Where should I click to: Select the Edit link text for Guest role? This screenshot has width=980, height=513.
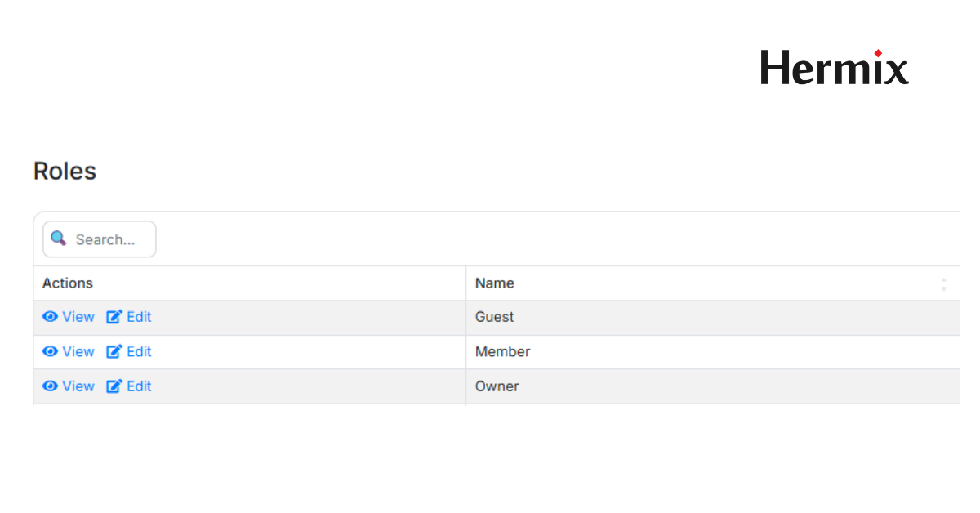[139, 317]
